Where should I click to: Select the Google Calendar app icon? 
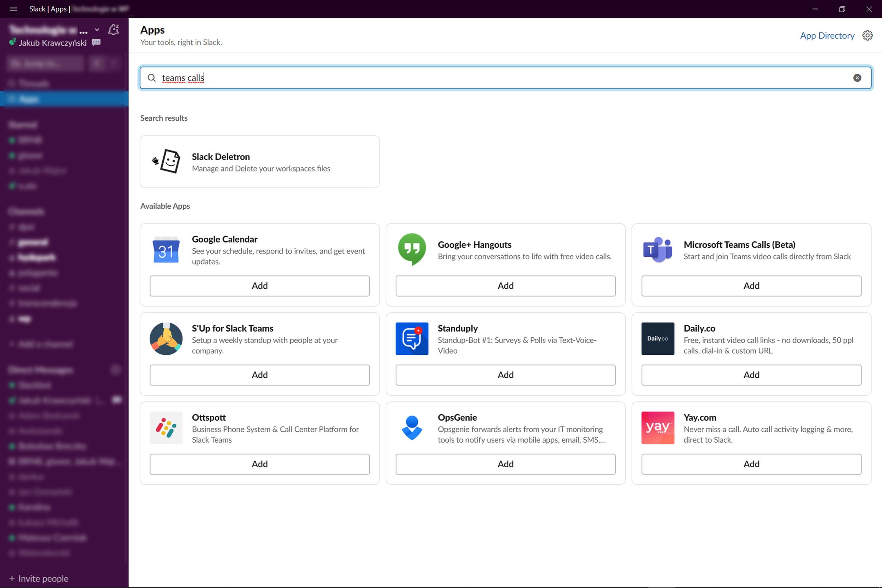click(x=166, y=250)
